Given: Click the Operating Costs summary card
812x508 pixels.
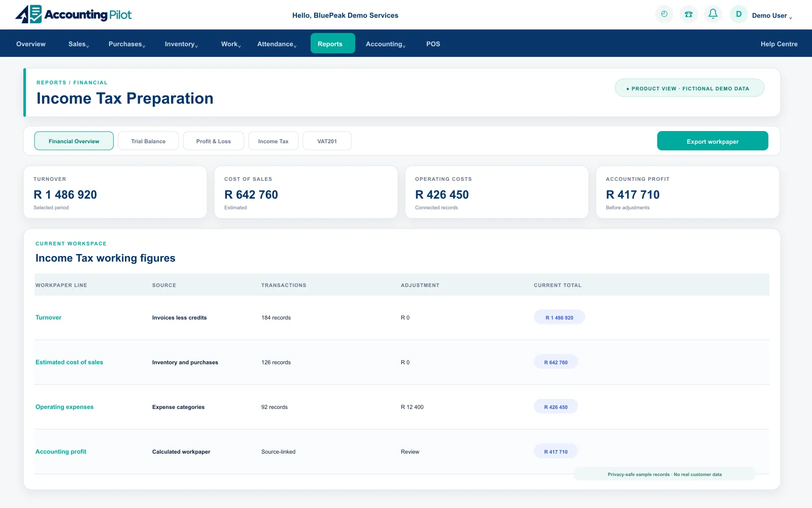Looking at the screenshot, I should (x=497, y=192).
